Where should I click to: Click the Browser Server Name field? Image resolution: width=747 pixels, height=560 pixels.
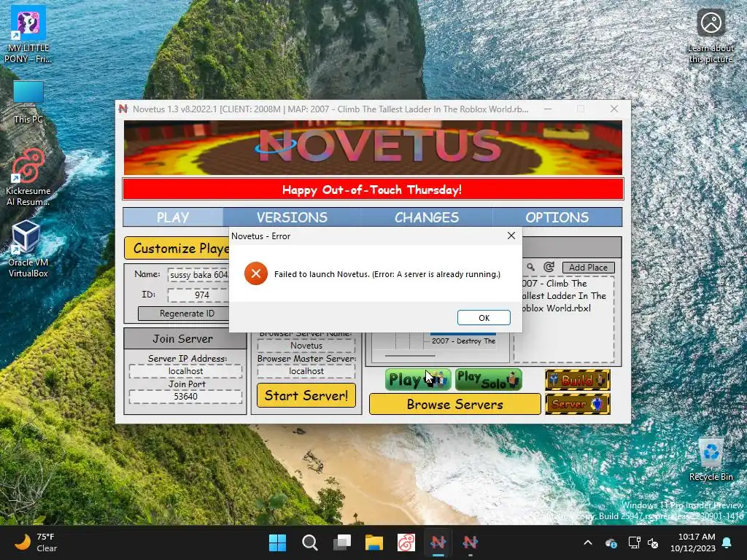tap(306, 346)
